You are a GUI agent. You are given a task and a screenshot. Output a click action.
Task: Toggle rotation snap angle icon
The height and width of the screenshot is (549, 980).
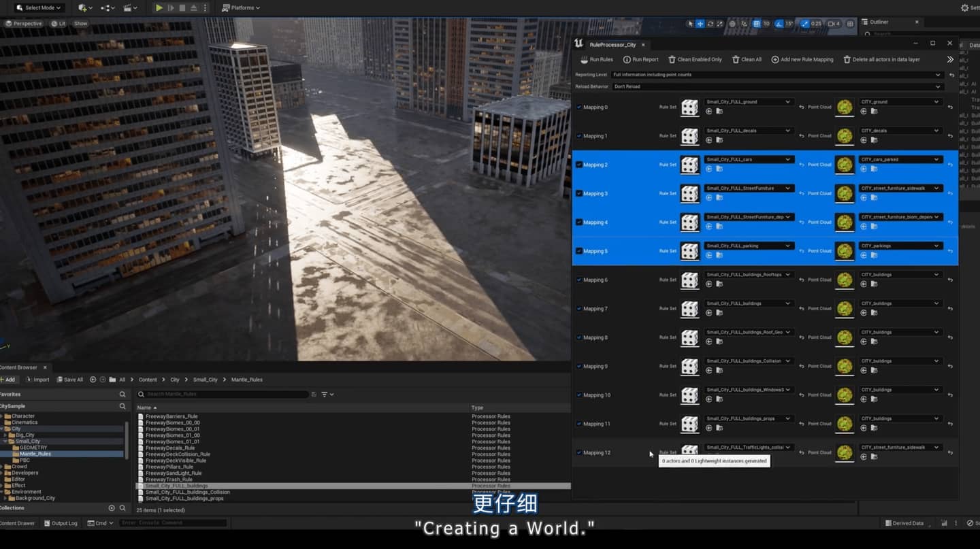coord(780,23)
